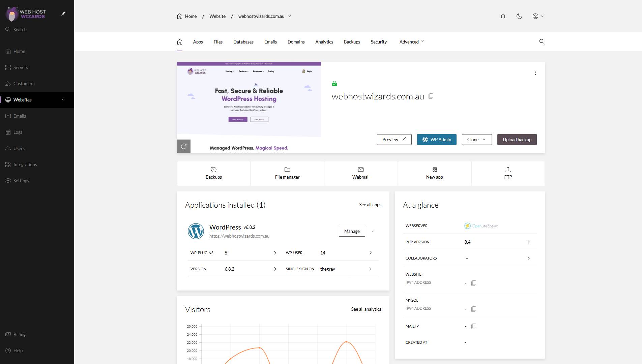
Task: Click Manage for WordPress
Action: (x=352, y=231)
